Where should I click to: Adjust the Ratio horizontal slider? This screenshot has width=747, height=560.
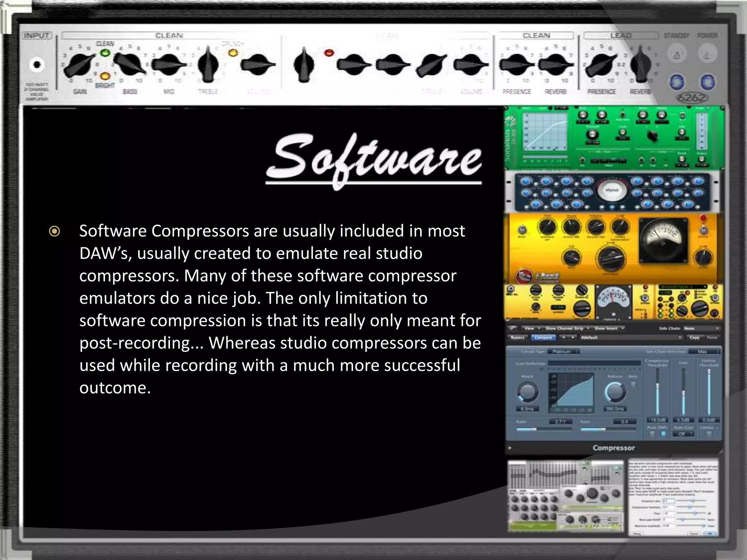pyautogui.click(x=544, y=429)
